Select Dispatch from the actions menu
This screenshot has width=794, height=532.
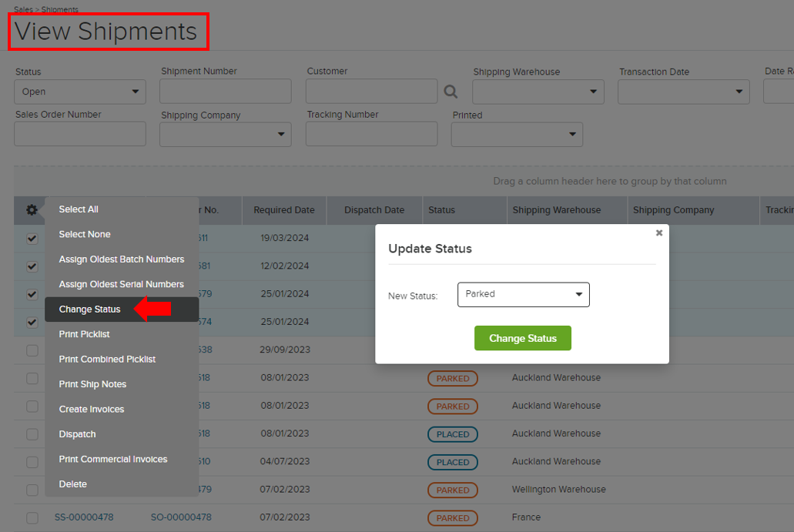77,433
